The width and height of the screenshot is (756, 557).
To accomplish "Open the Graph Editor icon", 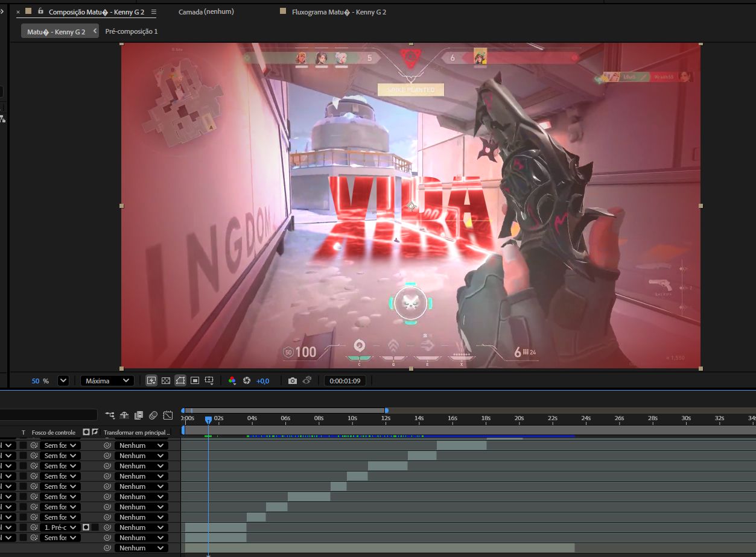I will click(x=168, y=415).
